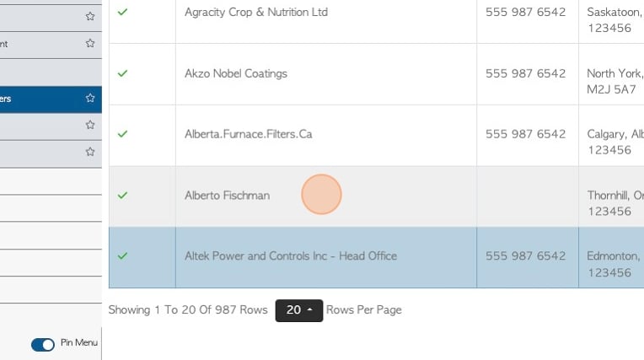Select the highlighted 'ers' sidebar menu item

pos(51,99)
